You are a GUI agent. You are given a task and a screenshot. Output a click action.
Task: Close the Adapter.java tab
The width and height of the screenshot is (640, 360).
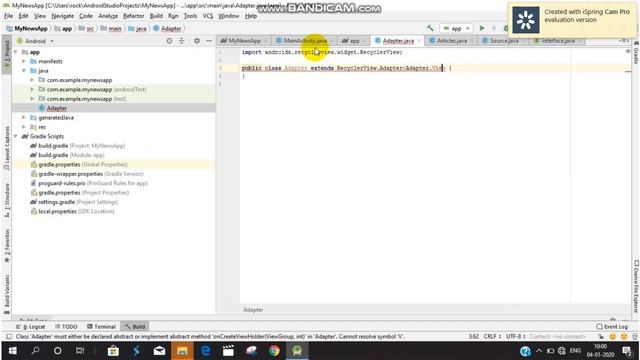tap(419, 41)
